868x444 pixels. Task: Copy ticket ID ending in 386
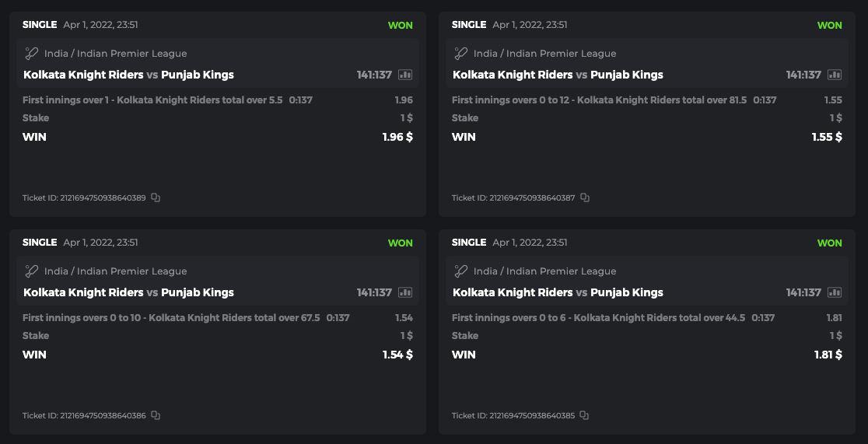[x=156, y=415]
